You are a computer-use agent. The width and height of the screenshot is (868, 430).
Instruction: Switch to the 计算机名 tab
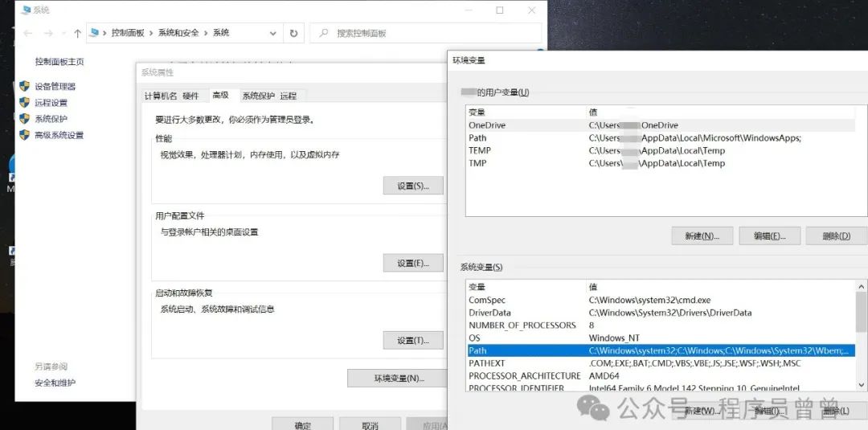(160, 96)
